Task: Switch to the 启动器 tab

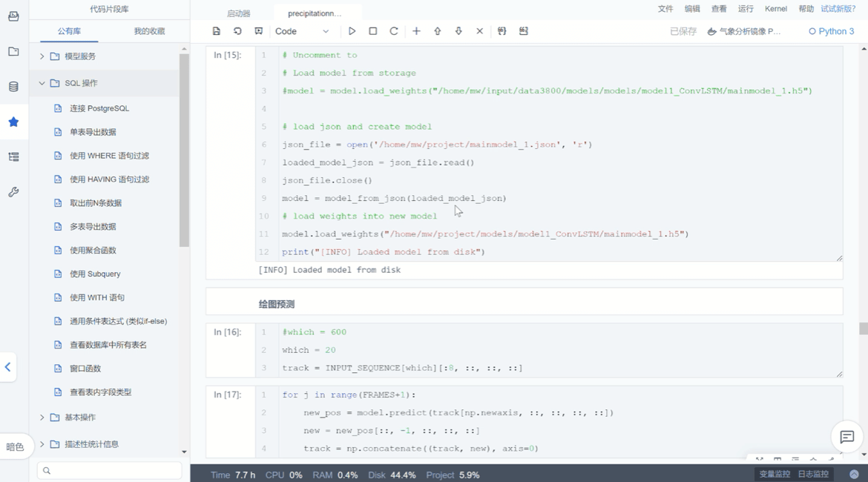Action: coord(239,13)
